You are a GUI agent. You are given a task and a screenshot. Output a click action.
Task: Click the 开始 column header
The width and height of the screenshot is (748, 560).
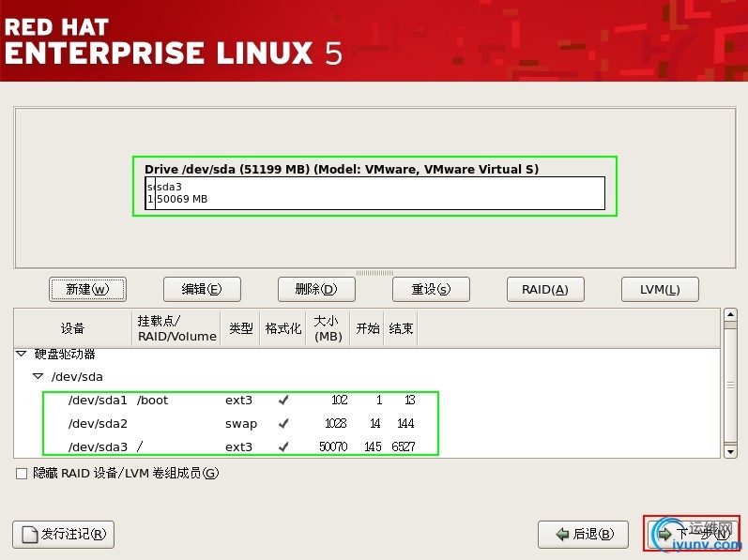click(367, 328)
